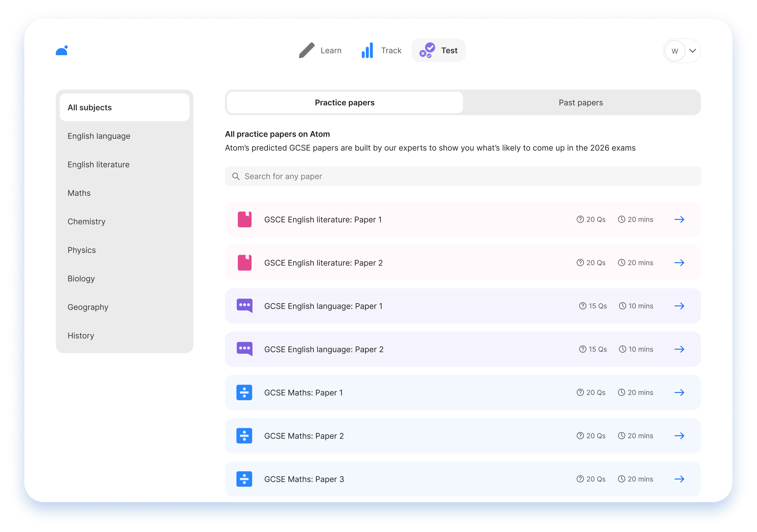The height and width of the screenshot is (532, 757).
Task: Select the Practice papers tab
Action: (x=344, y=103)
